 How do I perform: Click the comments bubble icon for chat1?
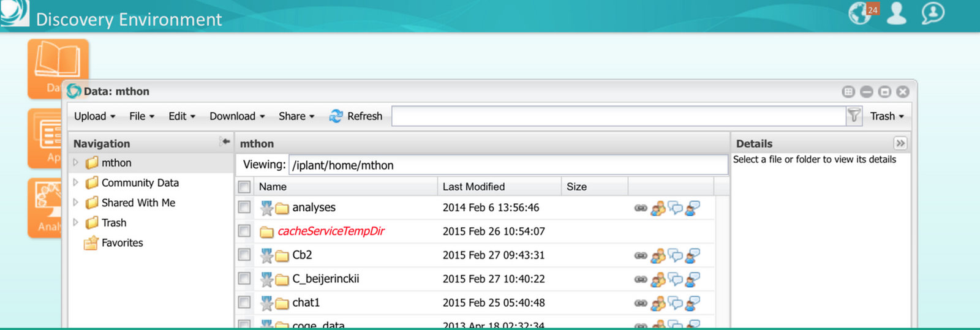pyautogui.click(x=675, y=303)
